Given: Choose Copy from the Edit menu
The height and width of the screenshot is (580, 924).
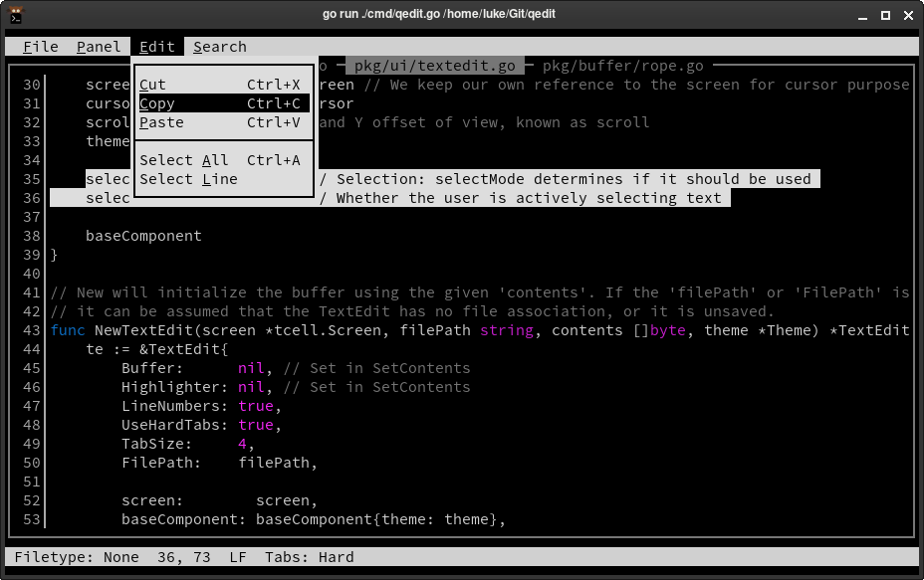Looking at the screenshot, I should tap(224, 103).
